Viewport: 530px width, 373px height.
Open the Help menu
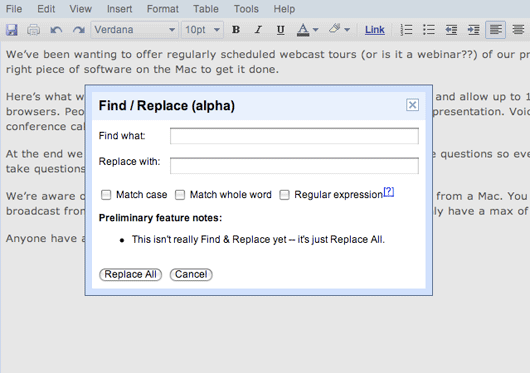284,9
